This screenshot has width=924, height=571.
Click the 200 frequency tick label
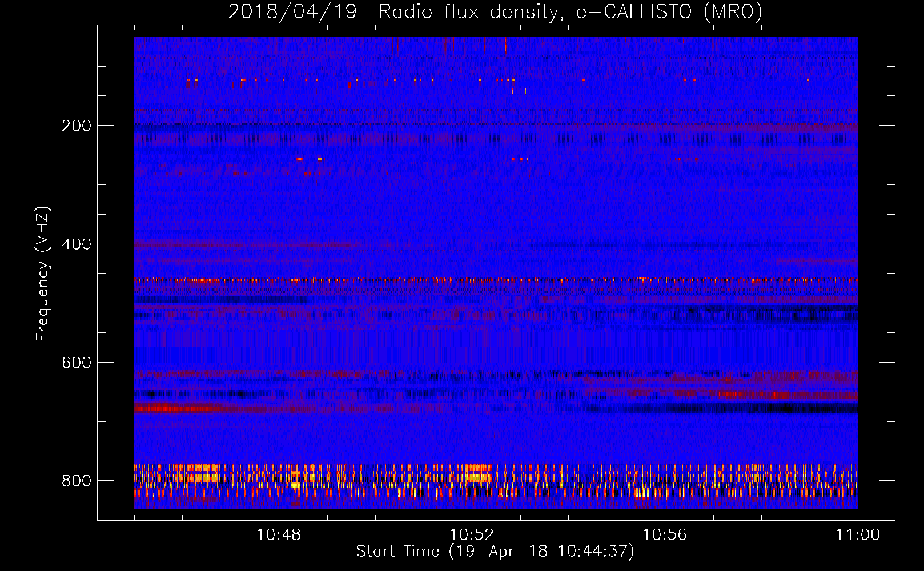coord(77,126)
